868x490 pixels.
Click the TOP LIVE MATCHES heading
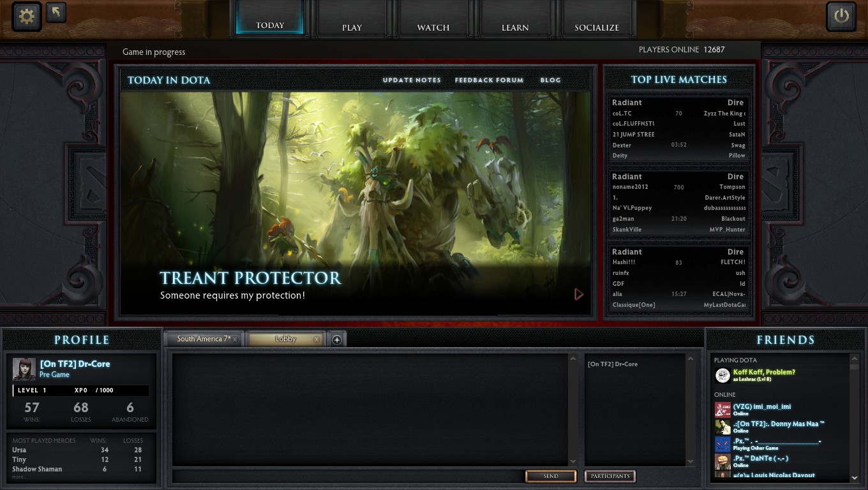679,80
